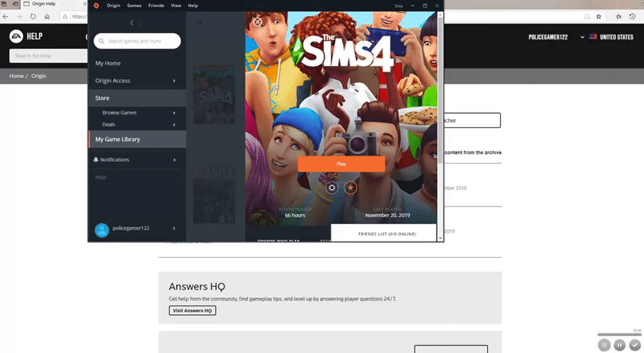Viewport: 644px width, 353px height.
Task: Select the lower dimmed game tile
Action: 214,194
